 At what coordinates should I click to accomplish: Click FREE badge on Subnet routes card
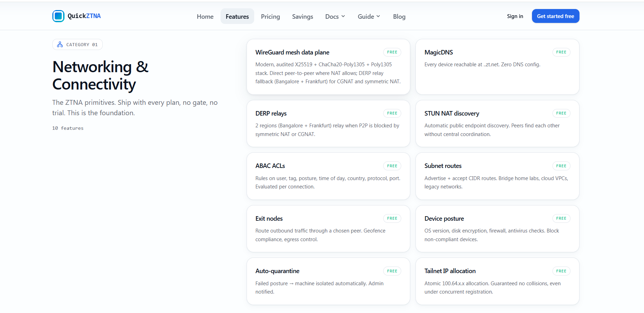tap(561, 166)
